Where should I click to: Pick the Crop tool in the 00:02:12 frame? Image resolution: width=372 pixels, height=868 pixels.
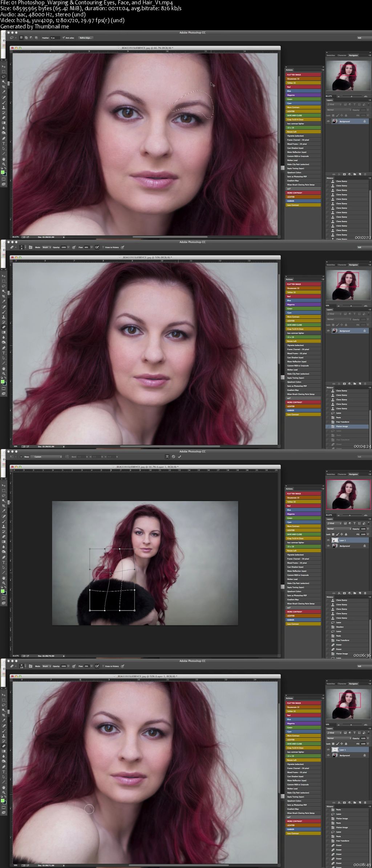click(4, 87)
